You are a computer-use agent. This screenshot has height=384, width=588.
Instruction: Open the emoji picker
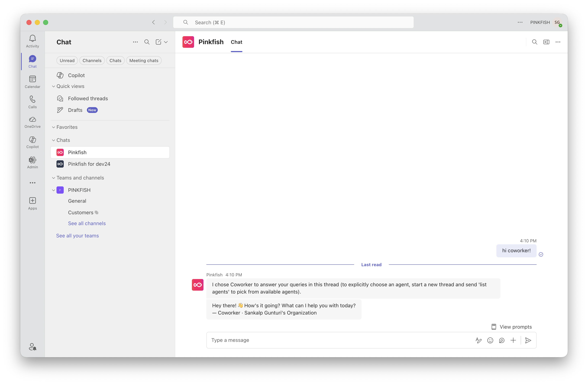pos(490,340)
